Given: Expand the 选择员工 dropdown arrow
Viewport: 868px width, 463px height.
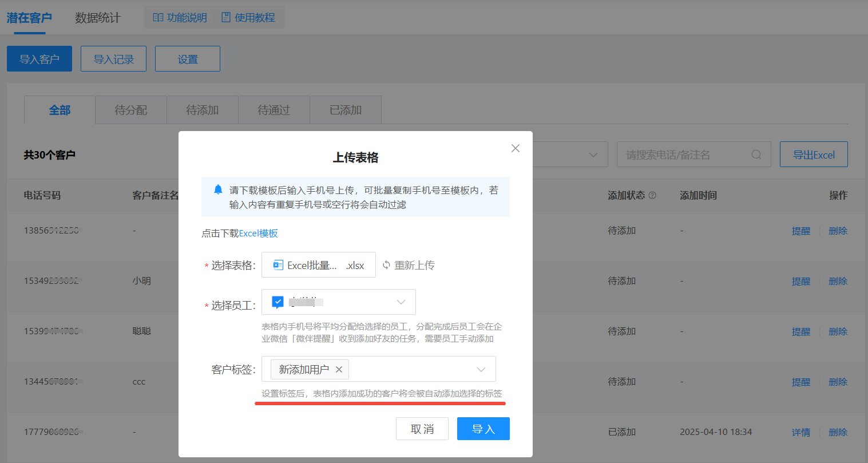Looking at the screenshot, I should pyautogui.click(x=401, y=302).
